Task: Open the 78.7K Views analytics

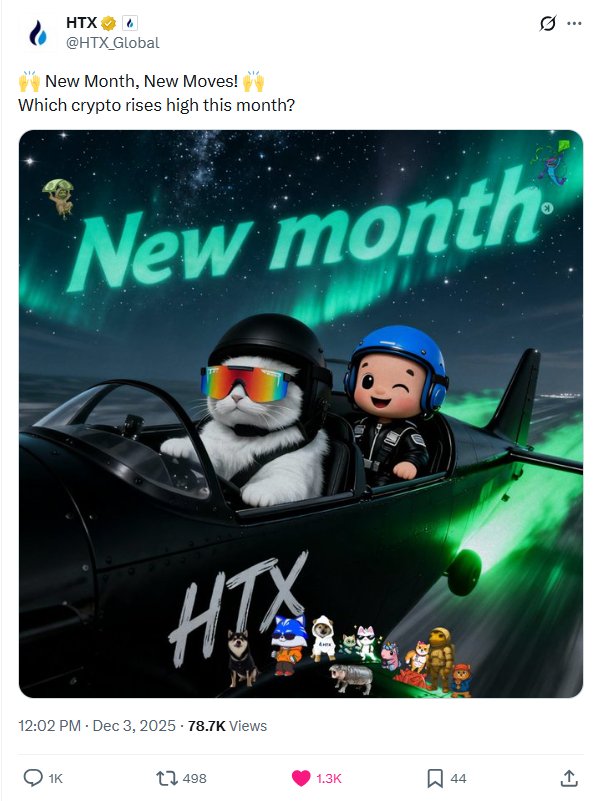Action: pos(227,726)
